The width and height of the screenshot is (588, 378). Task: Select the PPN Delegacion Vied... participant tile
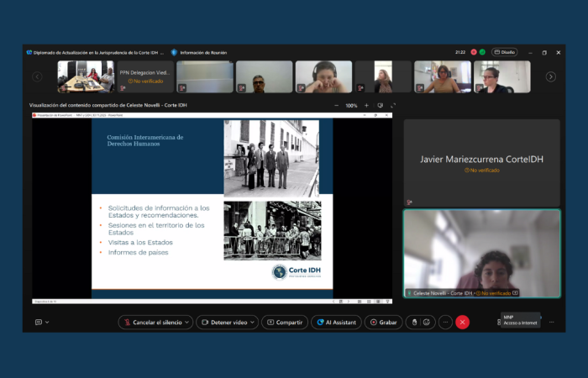click(144, 76)
